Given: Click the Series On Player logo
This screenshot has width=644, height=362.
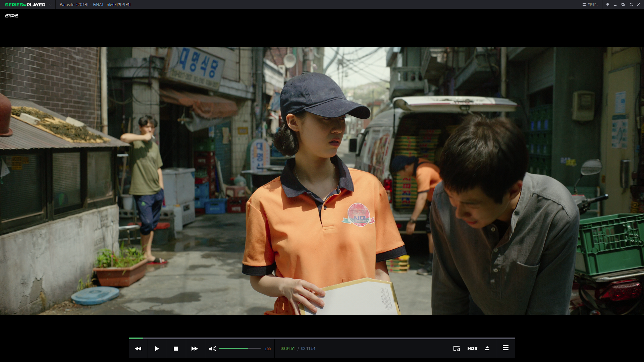Looking at the screenshot, I should point(25,5).
